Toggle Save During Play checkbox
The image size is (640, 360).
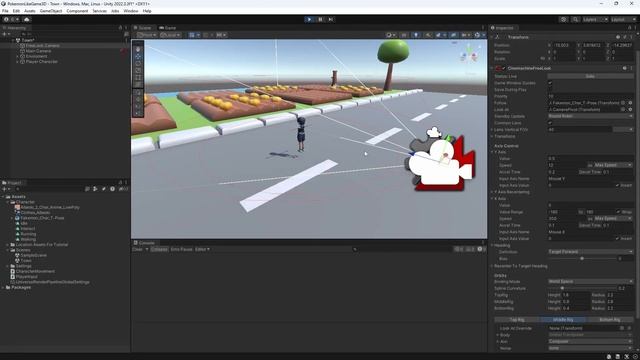[550, 89]
